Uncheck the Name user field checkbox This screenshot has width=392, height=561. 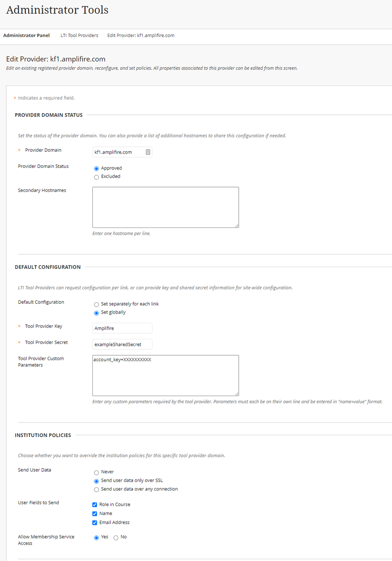point(95,513)
